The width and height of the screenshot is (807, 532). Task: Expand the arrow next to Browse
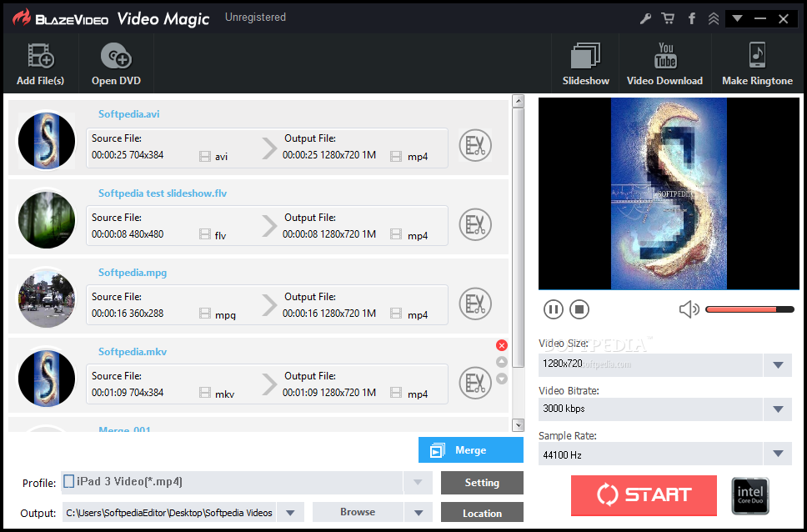coord(419,513)
